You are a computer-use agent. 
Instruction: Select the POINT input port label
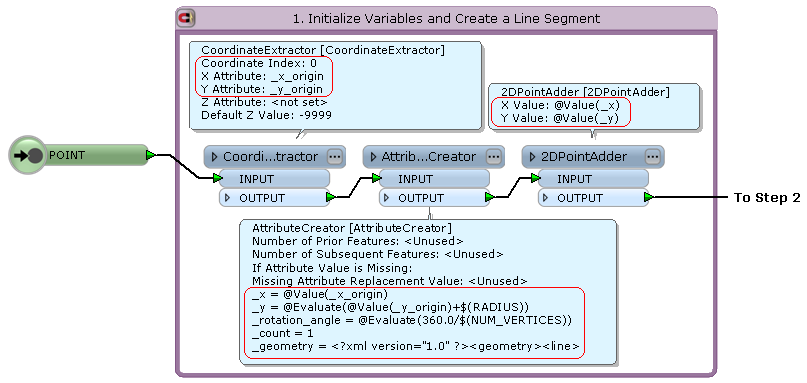(x=67, y=155)
